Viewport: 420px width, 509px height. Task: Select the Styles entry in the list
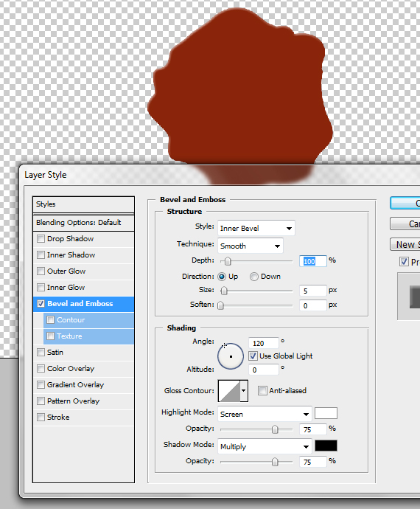(83, 204)
